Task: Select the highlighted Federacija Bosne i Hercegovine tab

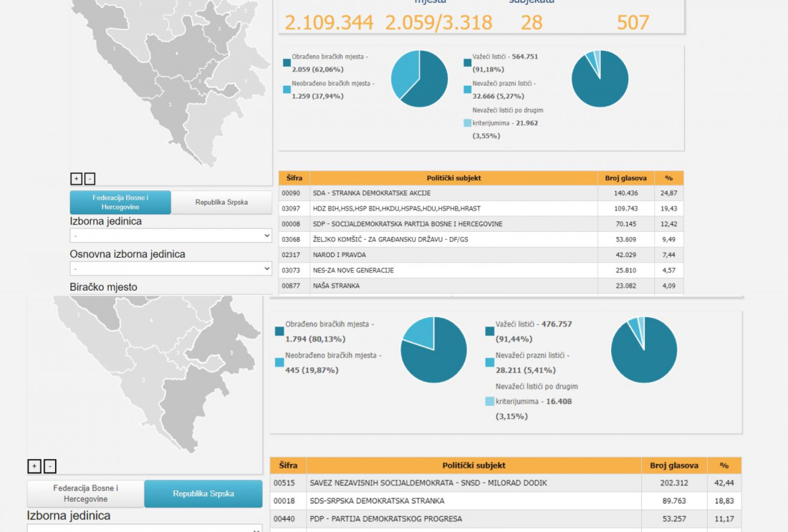Action: [120, 202]
